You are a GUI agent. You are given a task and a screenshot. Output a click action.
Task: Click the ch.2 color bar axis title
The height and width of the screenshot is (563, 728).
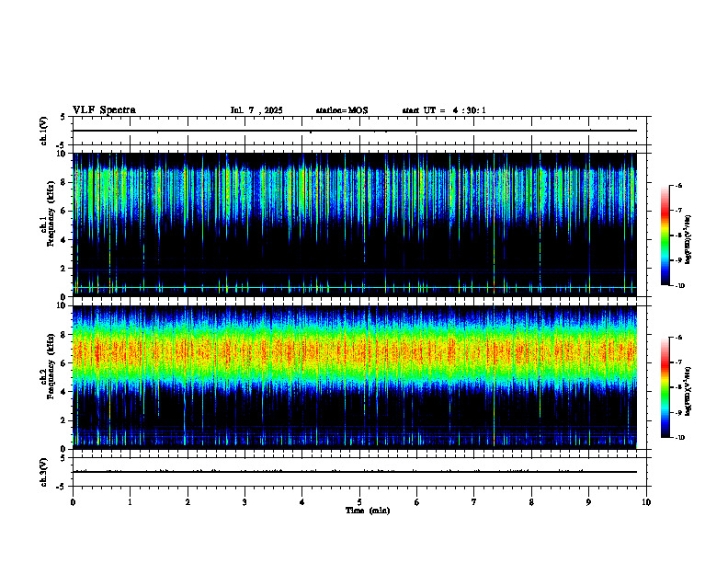(688, 391)
